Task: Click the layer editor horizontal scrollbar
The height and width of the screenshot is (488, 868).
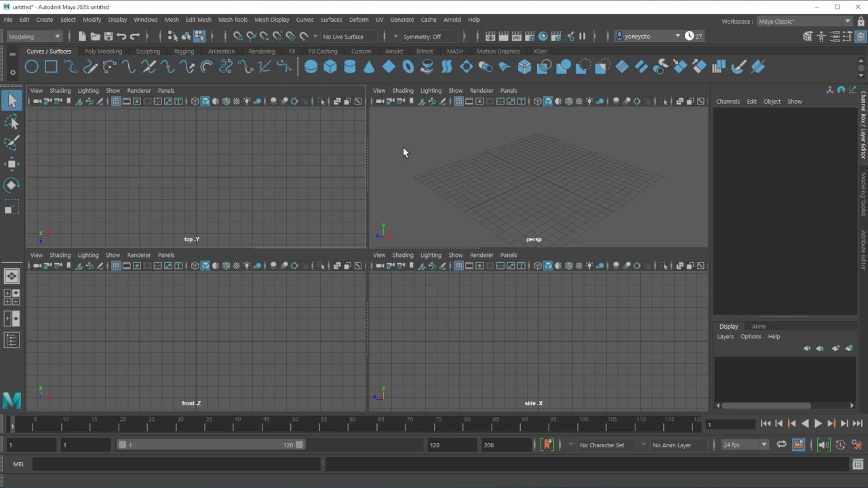Action: 766,405
